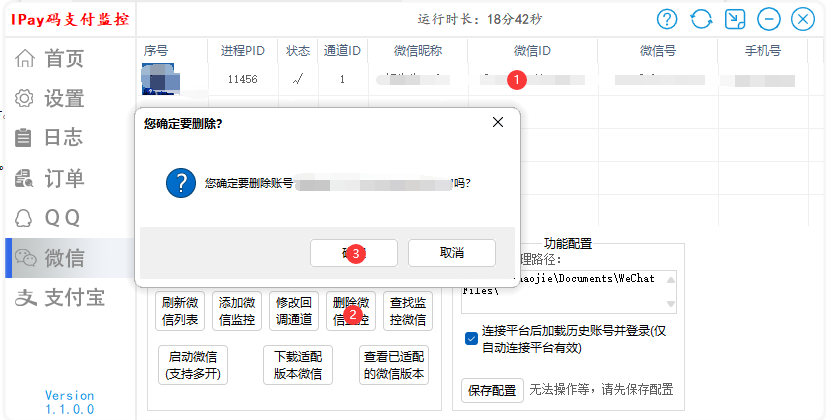Image resolution: width=826 pixels, height=420 pixels.
Task: Click the shrink-to-tray arrow icon
Action: pyautogui.click(x=735, y=19)
